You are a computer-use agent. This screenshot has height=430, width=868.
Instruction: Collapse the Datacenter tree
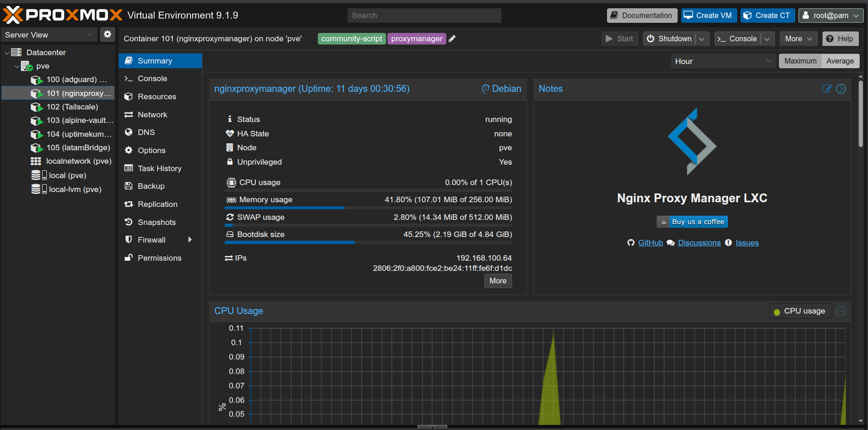coord(6,52)
